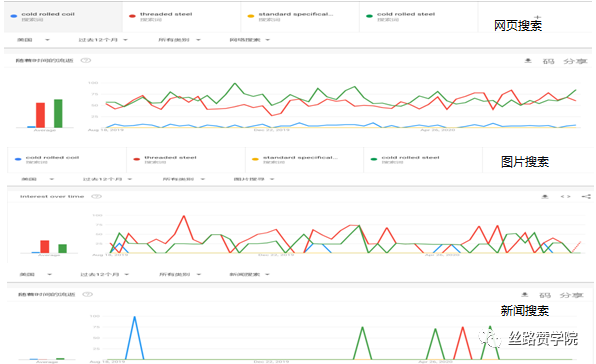Open help icon beside web search chart title

tap(86, 60)
